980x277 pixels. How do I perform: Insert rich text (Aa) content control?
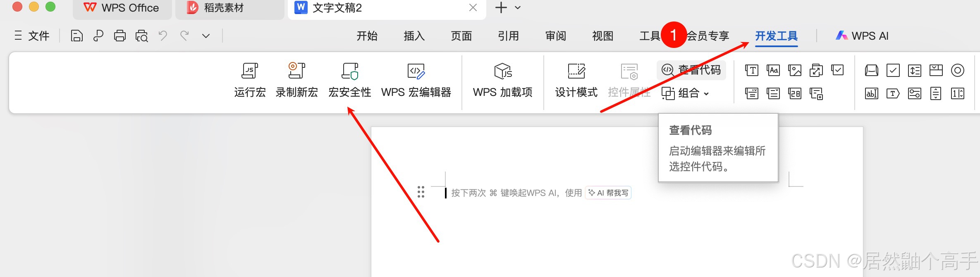pos(773,70)
